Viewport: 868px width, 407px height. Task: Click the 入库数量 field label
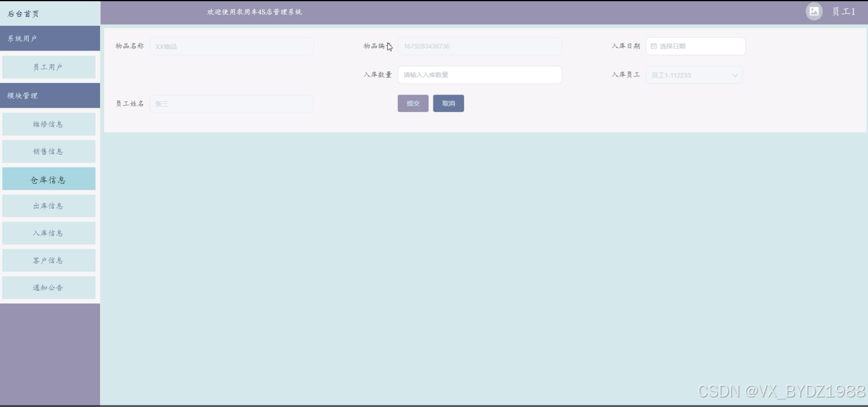point(377,75)
